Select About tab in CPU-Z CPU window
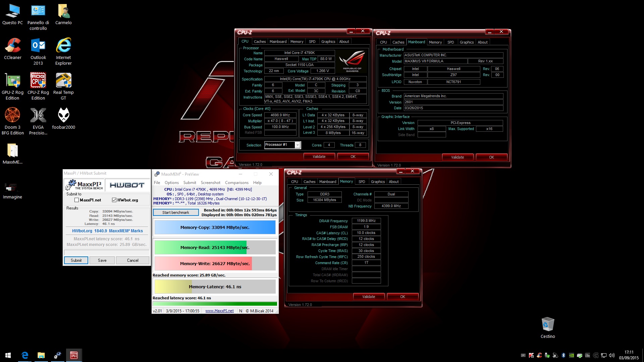Viewport: 644px width, 362px height. click(x=344, y=42)
